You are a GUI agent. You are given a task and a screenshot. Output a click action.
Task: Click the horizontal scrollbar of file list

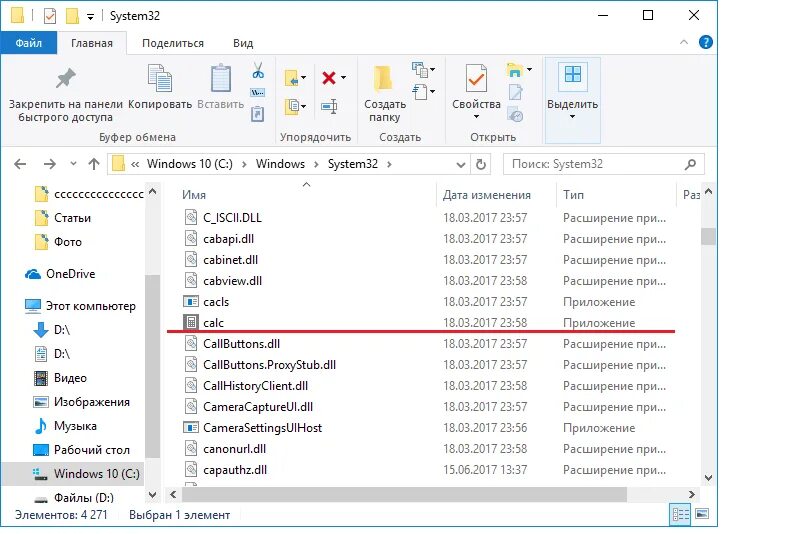click(404, 494)
